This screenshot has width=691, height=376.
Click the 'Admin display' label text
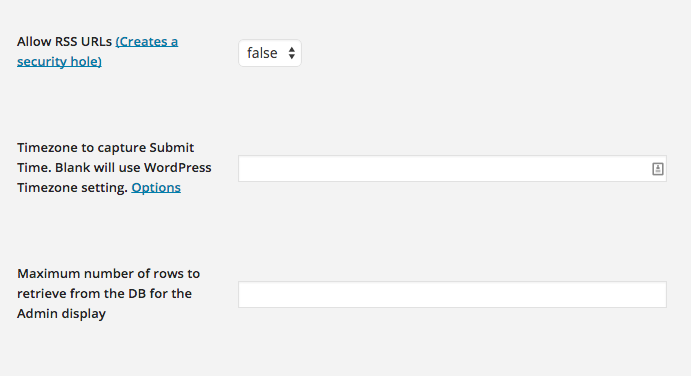[x=61, y=314]
